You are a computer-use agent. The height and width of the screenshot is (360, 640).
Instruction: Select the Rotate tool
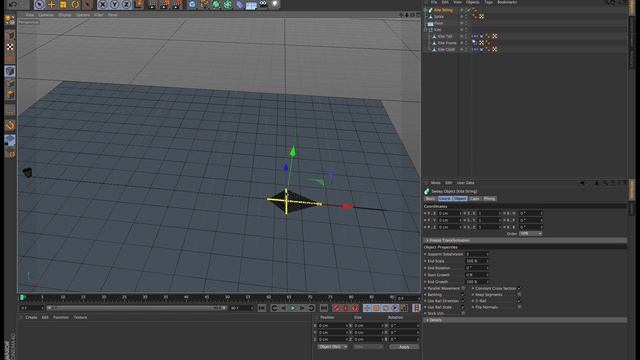click(x=75, y=4)
